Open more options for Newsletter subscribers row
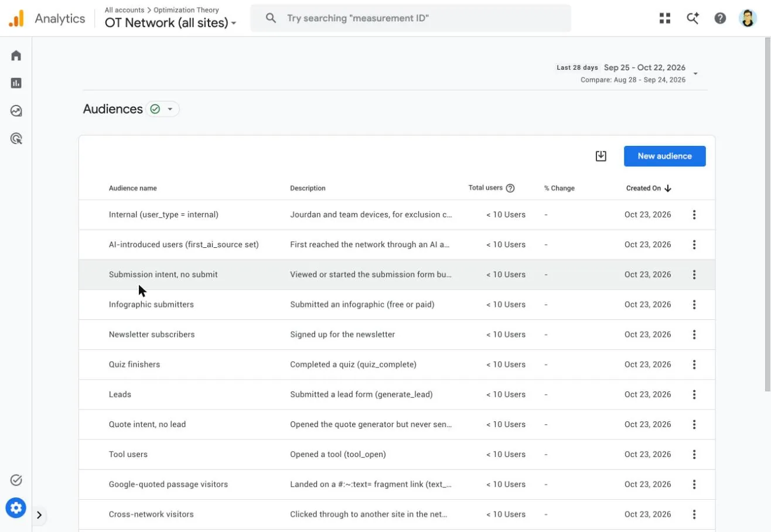The image size is (771, 532). tap(694, 335)
